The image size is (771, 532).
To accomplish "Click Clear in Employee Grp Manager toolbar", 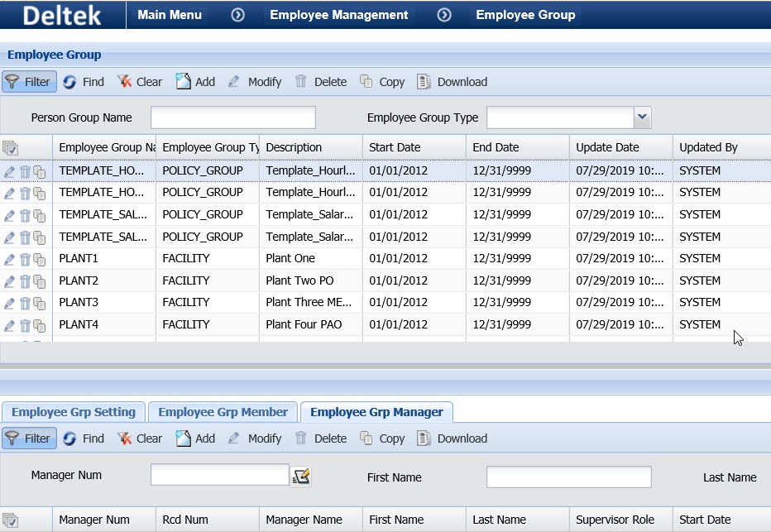I will (x=140, y=439).
